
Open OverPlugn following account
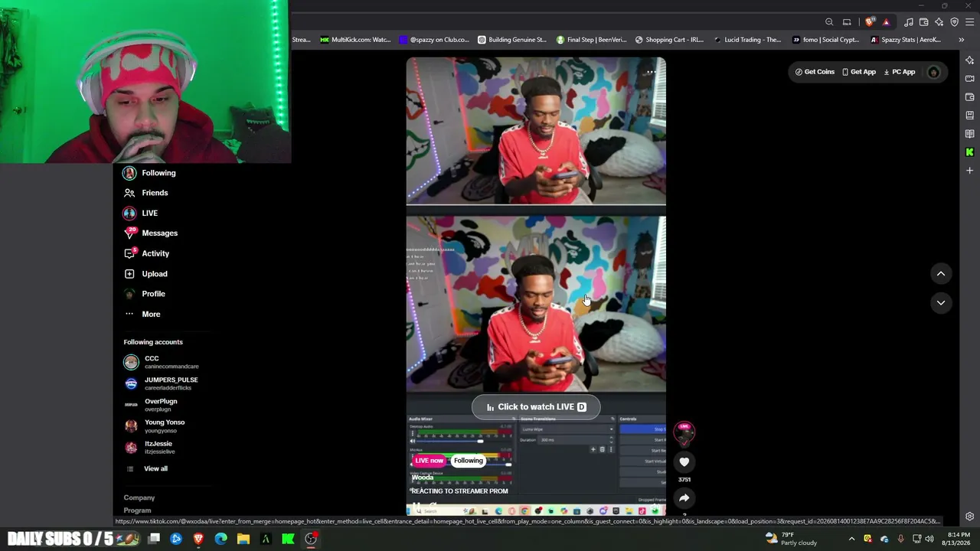pyautogui.click(x=151, y=405)
